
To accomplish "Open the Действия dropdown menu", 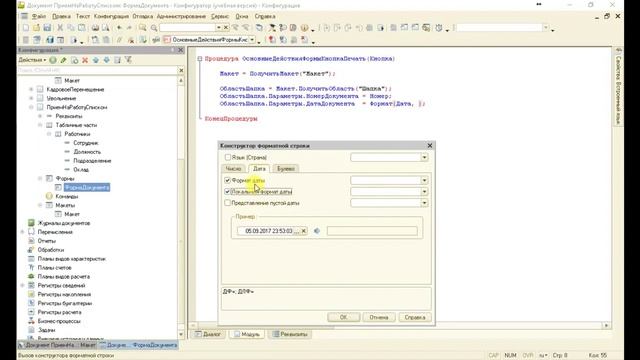I will (32, 60).
